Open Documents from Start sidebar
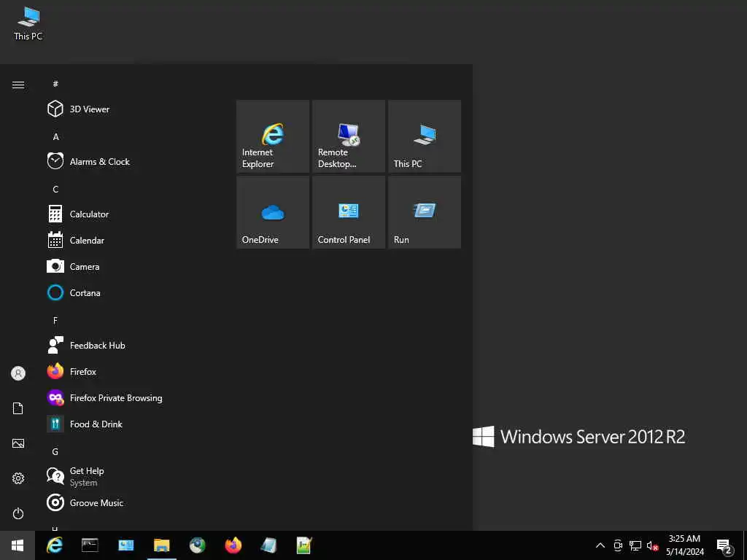This screenshot has height=560, width=747. tap(18, 408)
